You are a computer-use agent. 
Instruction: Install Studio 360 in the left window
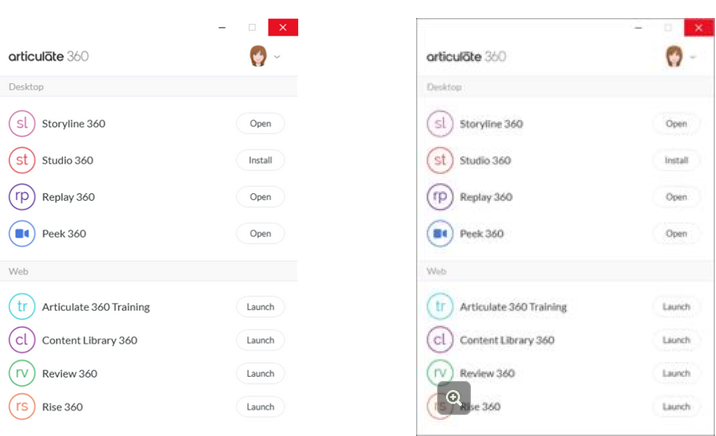(260, 160)
